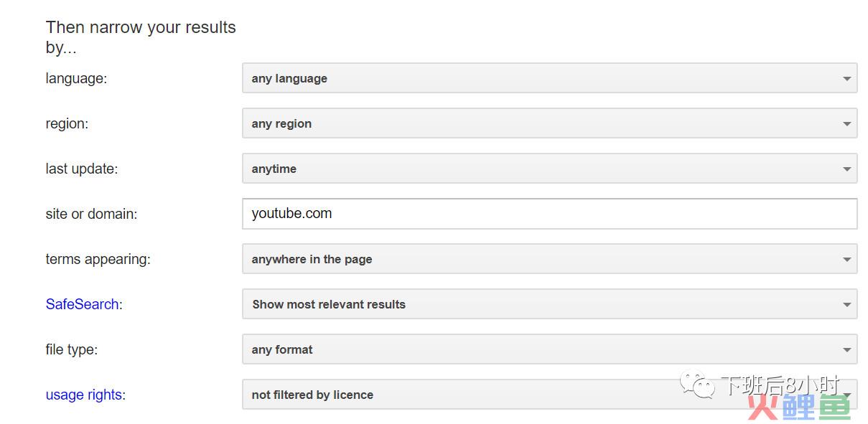Click the 'site or domain:' label
This screenshot has height=424, width=868.
[91, 214]
